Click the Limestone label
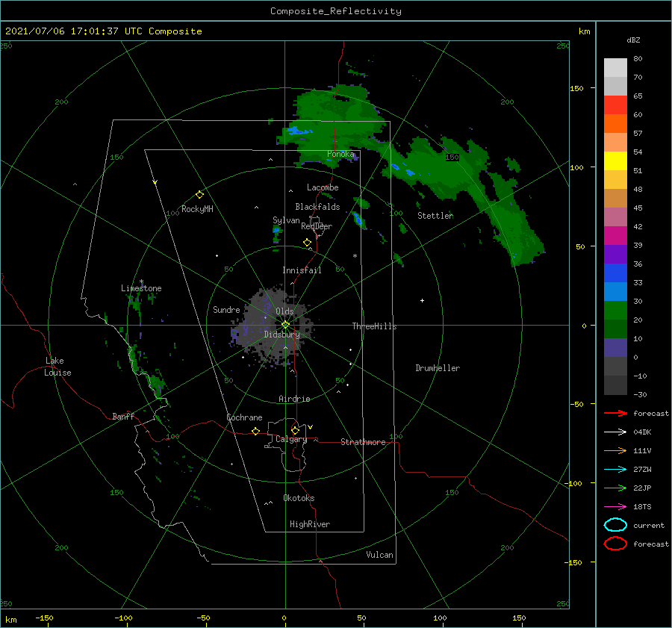 coord(141,288)
